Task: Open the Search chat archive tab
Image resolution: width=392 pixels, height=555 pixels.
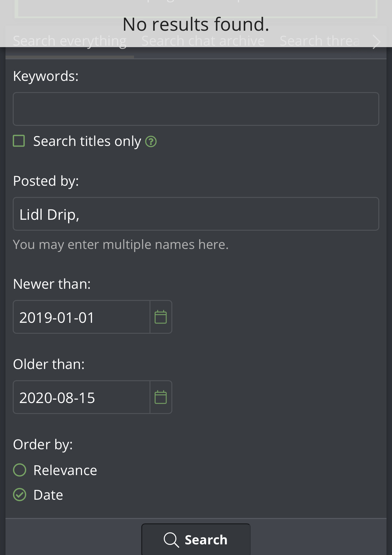Action: [x=203, y=41]
